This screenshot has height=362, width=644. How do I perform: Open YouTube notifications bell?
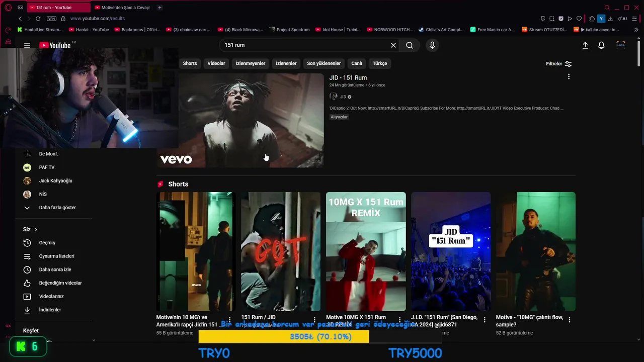pos(601,45)
